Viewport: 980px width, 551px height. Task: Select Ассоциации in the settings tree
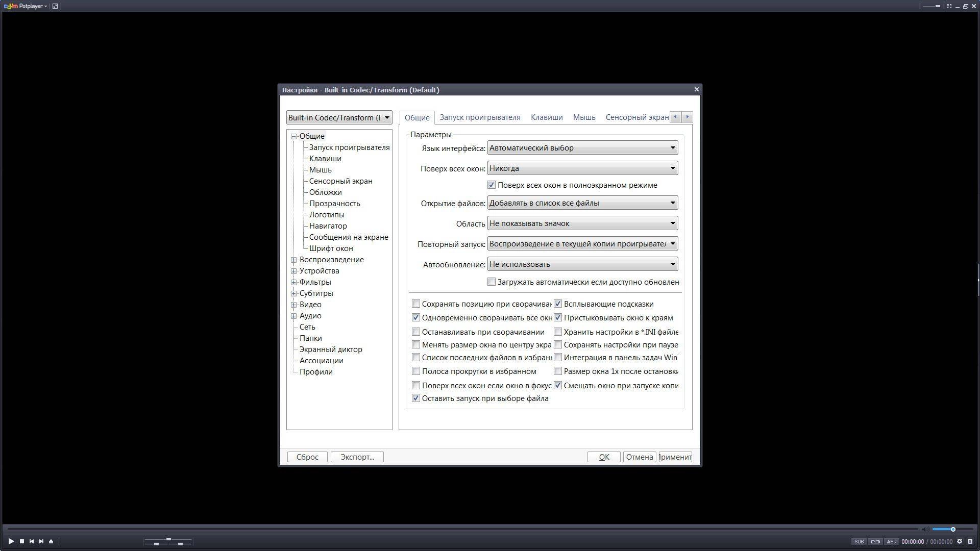[x=321, y=361]
